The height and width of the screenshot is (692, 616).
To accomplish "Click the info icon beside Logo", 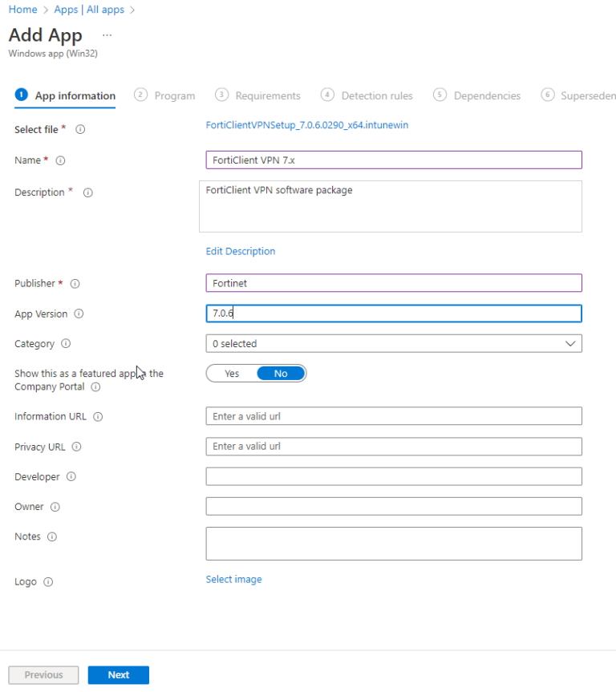I will point(47,581).
